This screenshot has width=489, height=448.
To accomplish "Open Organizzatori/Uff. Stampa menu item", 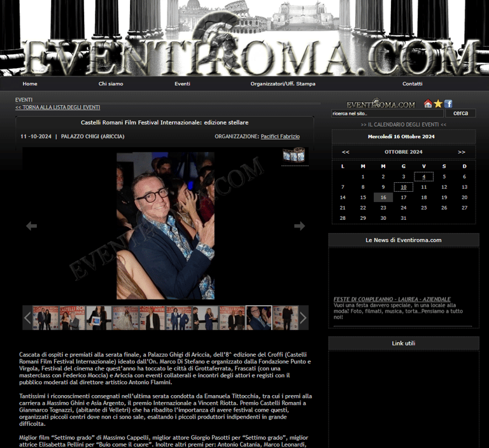I will click(283, 83).
